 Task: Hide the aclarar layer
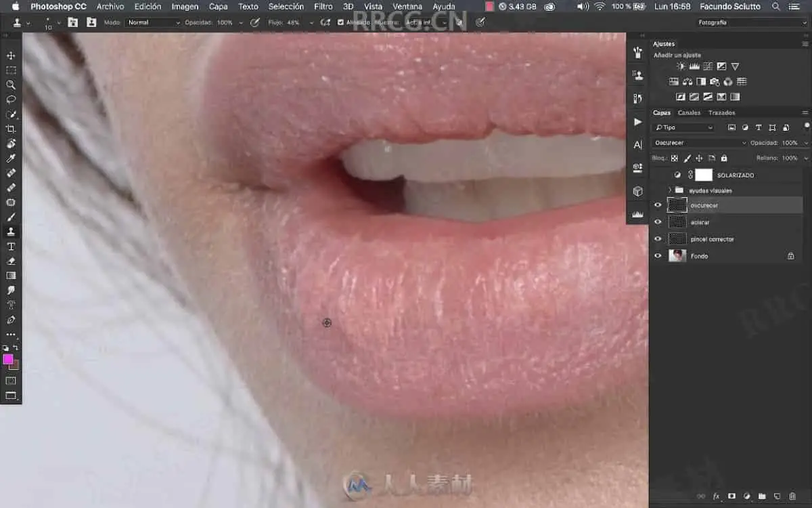[x=658, y=222]
